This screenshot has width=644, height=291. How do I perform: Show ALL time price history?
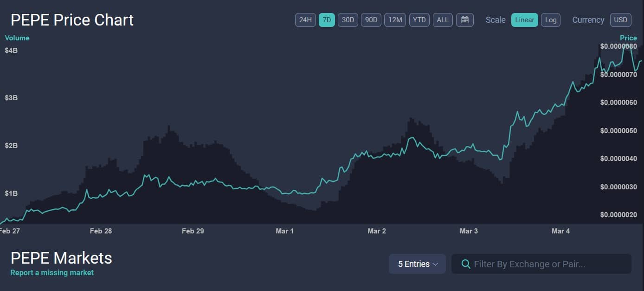tap(443, 20)
